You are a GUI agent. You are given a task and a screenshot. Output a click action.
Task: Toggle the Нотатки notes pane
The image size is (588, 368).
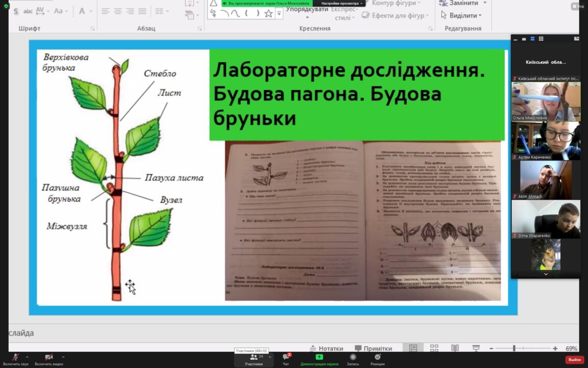click(326, 349)
